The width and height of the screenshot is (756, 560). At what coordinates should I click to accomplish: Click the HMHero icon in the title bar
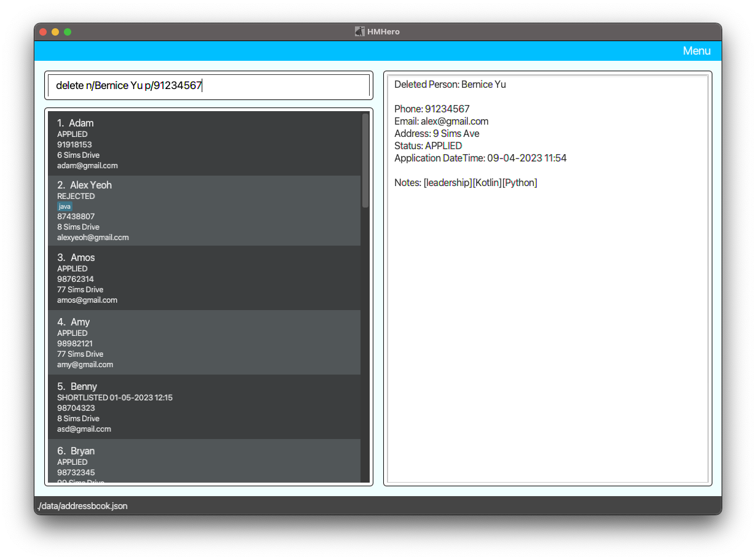pyautogui.click(x=360, y=31)
